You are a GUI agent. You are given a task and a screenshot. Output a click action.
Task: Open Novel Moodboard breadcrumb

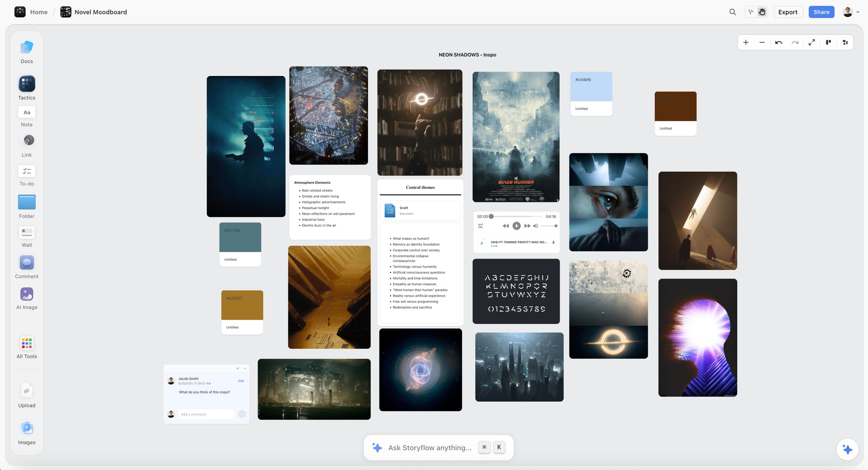coord(94,12)
